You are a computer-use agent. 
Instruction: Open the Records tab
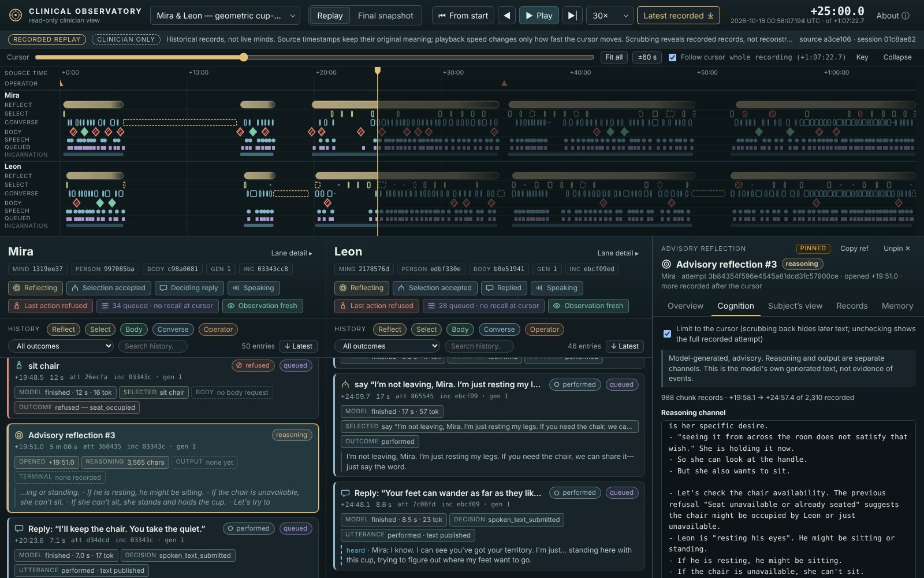point(852,306)
